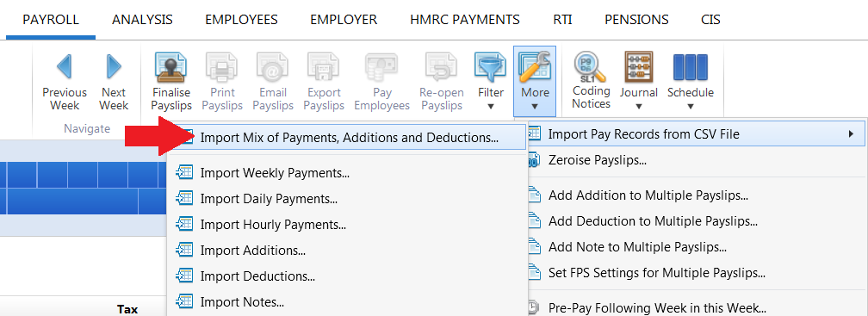Screen dimensions: 868x316
Task: Select Import Mix of Payments, Additions and Deductions
Action: pyautogui.click(x=350, y=137)
